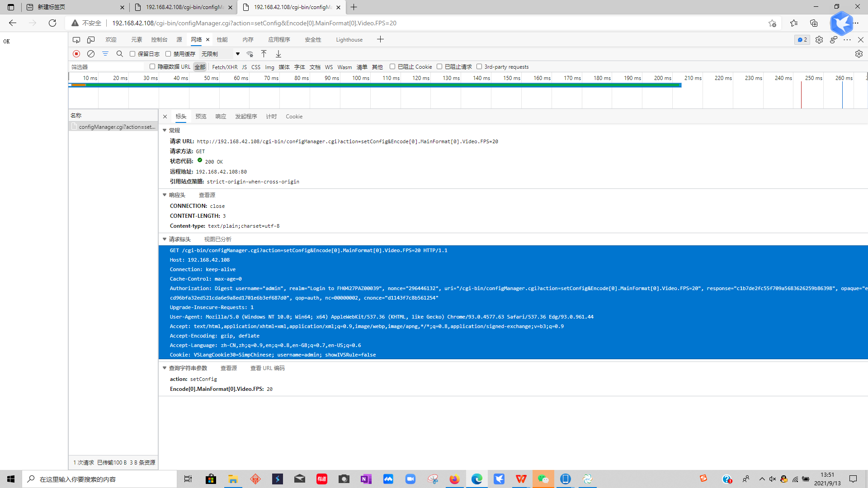This screenshot has height=488, width=868.
Task: Open the 响应 tab in request details
Action: click(x=221, y=117)
